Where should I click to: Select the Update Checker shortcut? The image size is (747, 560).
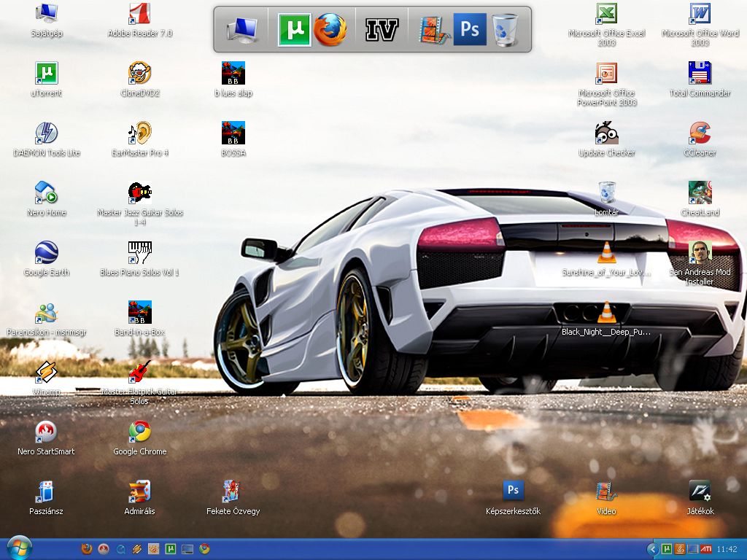606,139
